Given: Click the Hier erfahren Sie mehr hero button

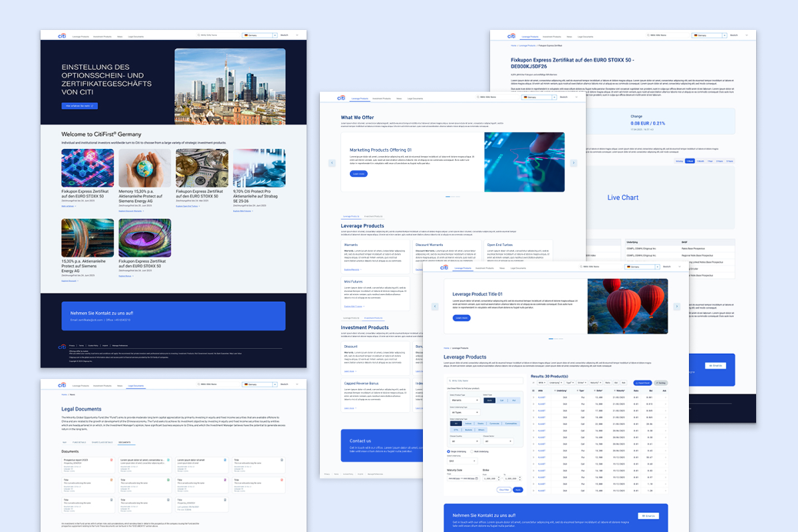Looking at the screenshot, I should (x=80, y=106).
